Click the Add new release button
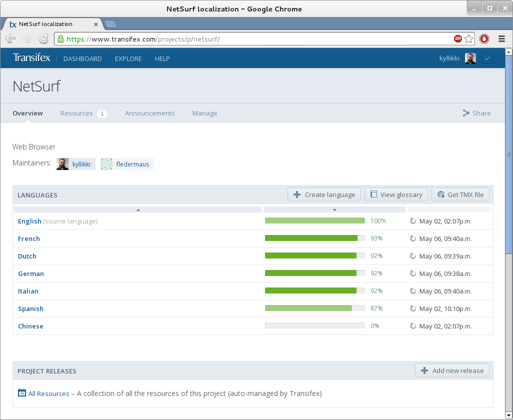513x420 pixels. pyautogui.click(x=452, y=370)
